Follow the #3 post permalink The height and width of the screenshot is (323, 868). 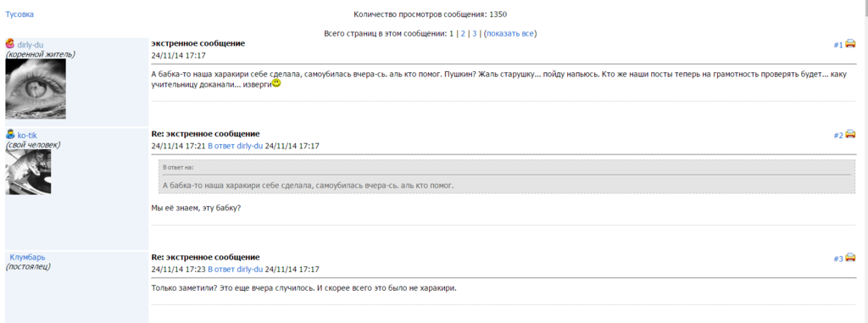[x=838, y=259]
